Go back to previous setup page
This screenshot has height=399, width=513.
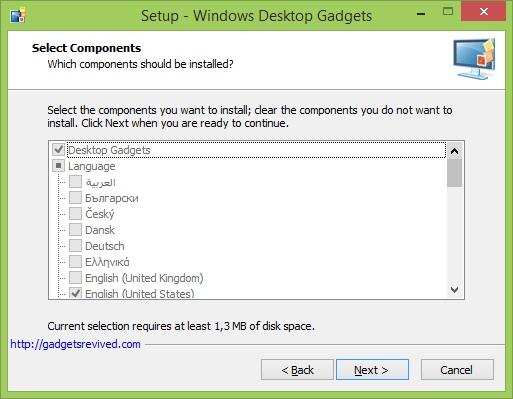point(297,370)
